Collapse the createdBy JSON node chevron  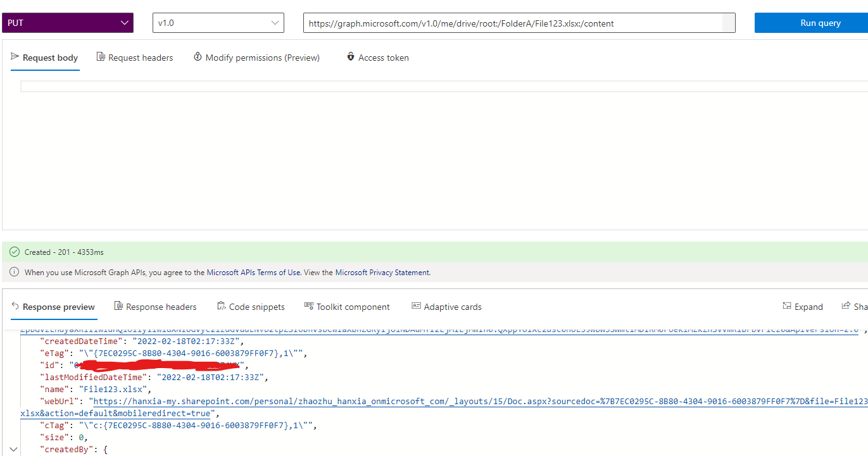(14, 450)
